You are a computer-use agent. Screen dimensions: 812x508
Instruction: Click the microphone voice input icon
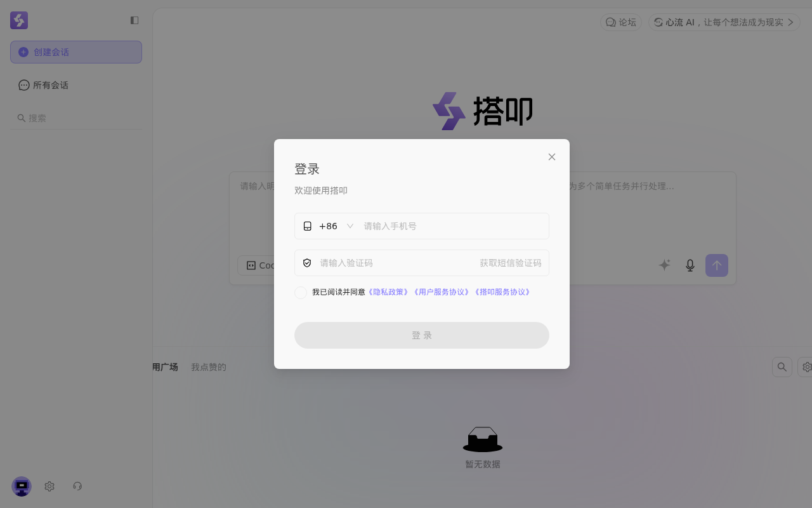coord(690,265)
